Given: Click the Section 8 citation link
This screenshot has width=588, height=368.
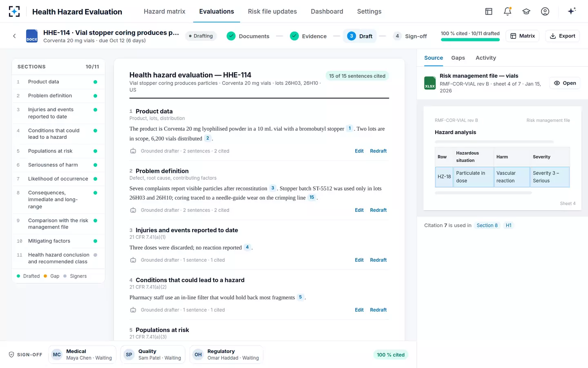Looking at the screenshot, I should tap(487, 225).
